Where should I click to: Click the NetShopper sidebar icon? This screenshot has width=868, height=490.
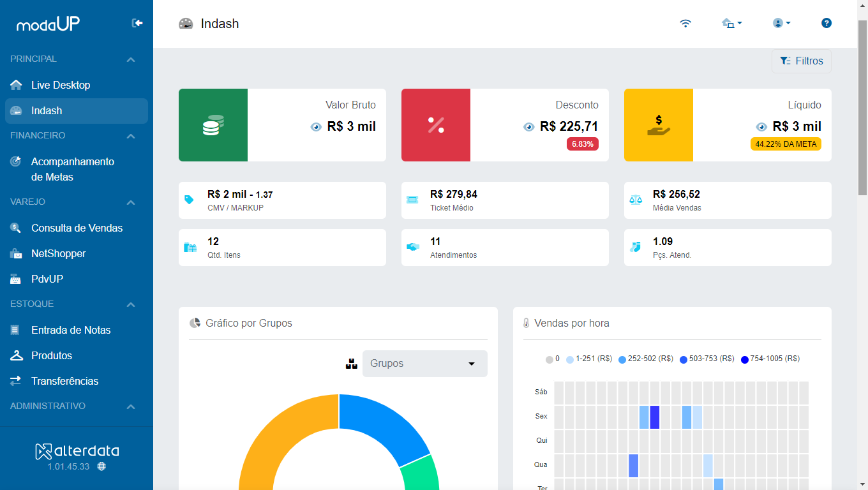[x=16, y=253]
